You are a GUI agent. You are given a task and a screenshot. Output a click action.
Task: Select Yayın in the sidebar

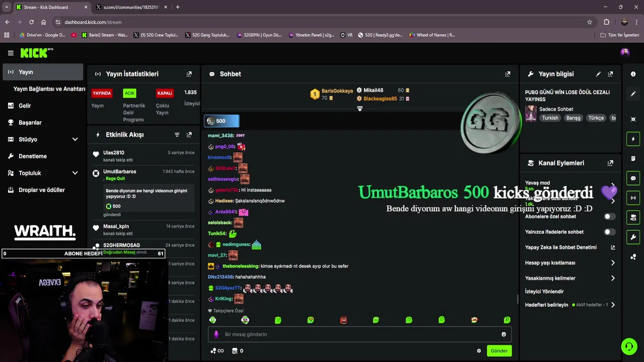coord(43,72)
